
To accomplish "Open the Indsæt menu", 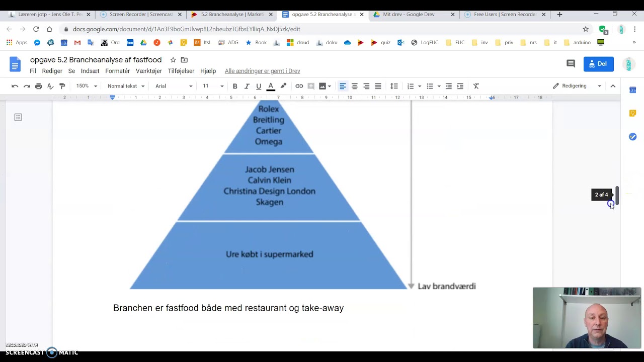I will coord(90,71).
